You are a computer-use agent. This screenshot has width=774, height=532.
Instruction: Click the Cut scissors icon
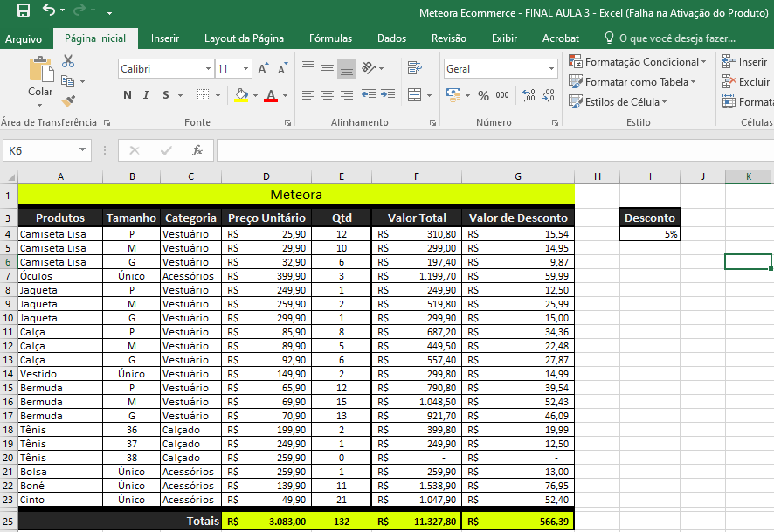[x=68, y=61]
